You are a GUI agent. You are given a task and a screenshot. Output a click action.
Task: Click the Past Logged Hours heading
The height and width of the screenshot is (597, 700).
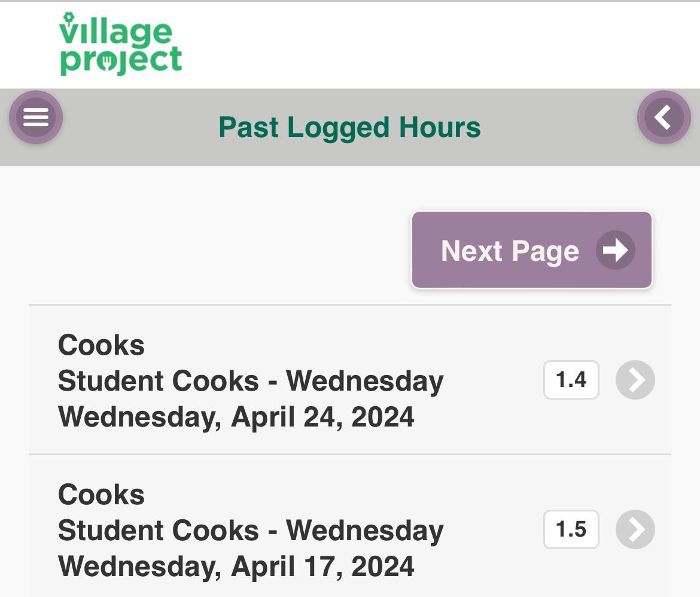(349, 127)
